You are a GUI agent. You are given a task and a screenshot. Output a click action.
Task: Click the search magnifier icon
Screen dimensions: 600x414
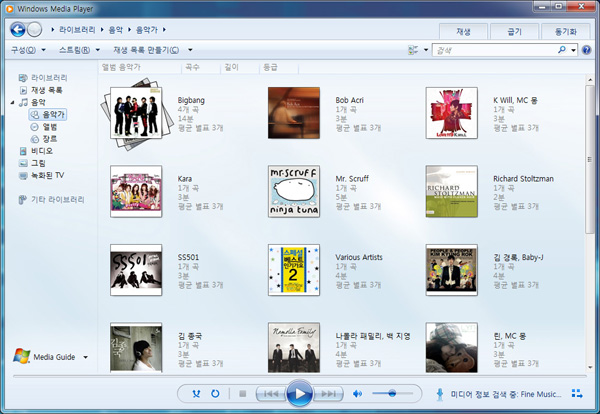click(561, 50)
